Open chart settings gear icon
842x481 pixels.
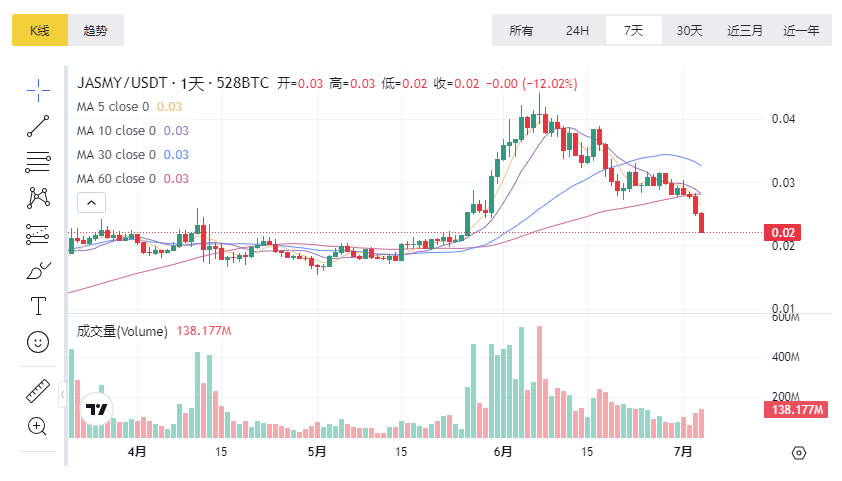coord(798,453)
